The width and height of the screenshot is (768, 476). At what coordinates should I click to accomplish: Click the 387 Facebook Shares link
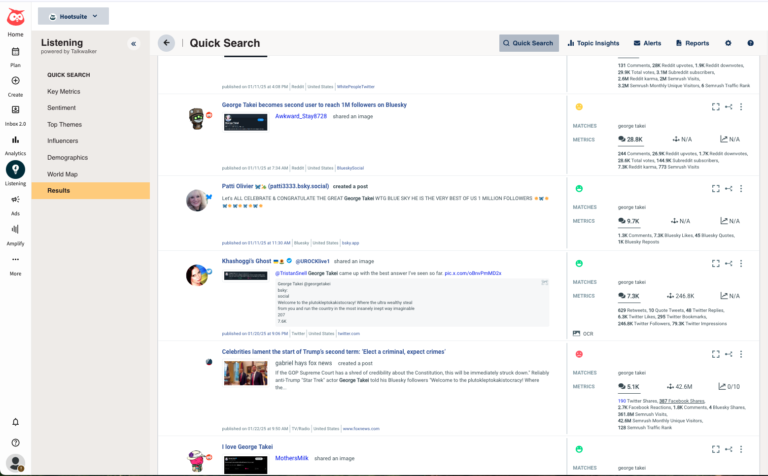pos(682,401)
